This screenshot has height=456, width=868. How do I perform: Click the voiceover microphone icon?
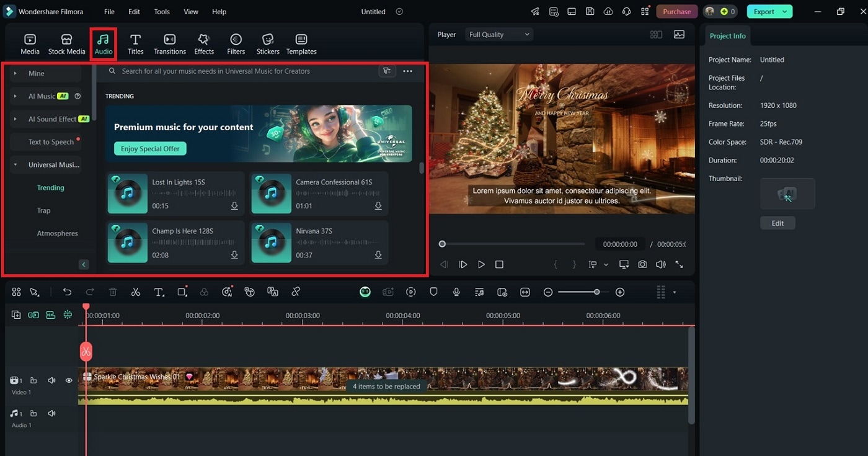point(456,292)
